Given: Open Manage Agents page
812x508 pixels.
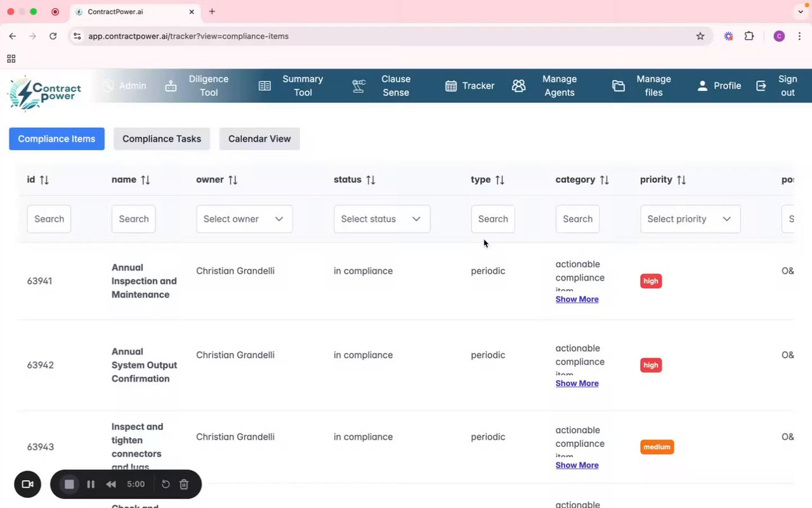Looking at the screenshot, I should pos(545,86).
